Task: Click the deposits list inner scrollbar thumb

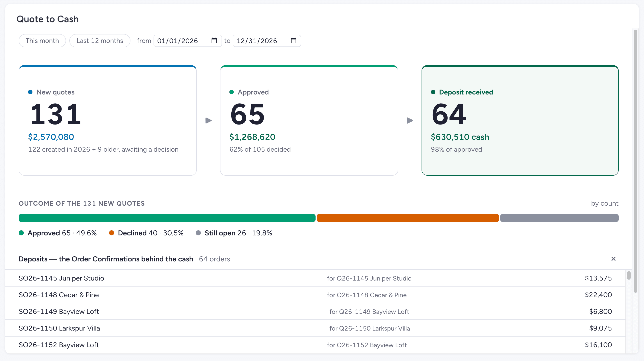Action: click(629, 275)
